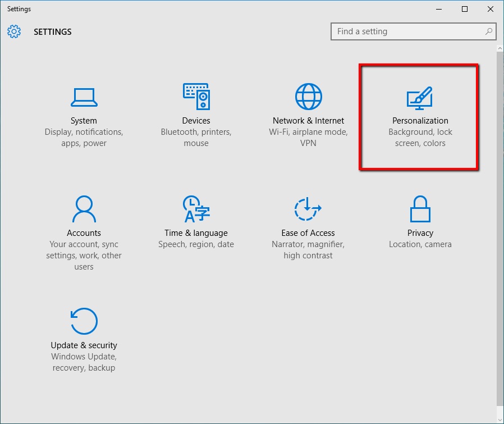
Task: Click the Network & Internet title
Action: point(308,121)
